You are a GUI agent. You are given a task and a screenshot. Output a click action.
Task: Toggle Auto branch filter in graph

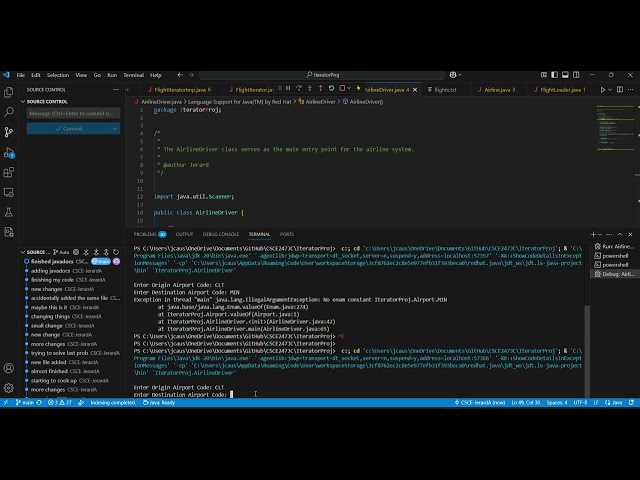point(61,252)
